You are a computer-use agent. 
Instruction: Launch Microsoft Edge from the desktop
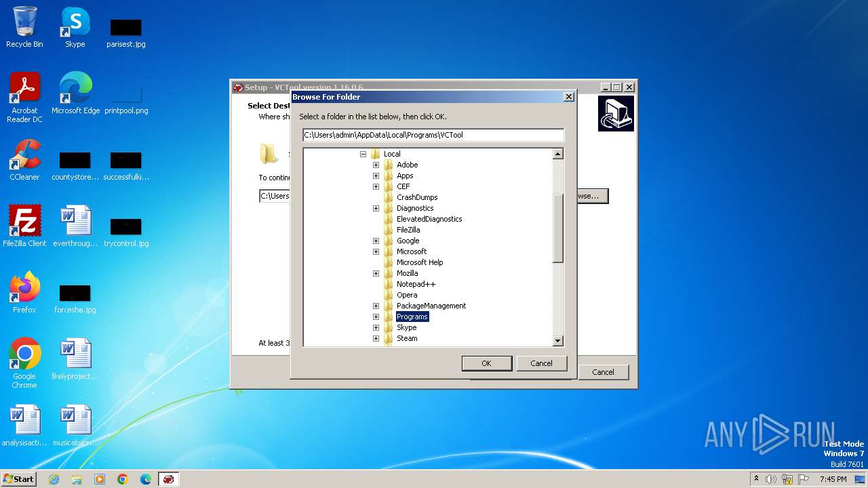75,94
